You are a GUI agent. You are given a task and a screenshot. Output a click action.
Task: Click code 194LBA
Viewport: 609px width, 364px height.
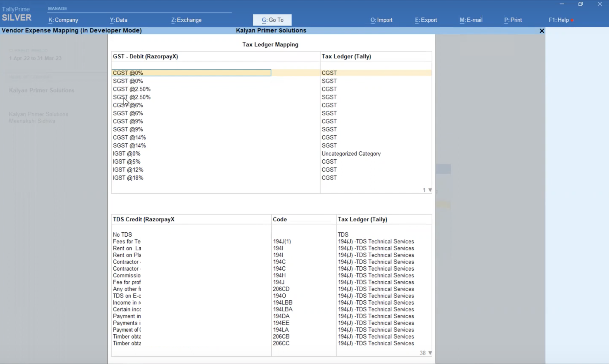coord(282,309)
